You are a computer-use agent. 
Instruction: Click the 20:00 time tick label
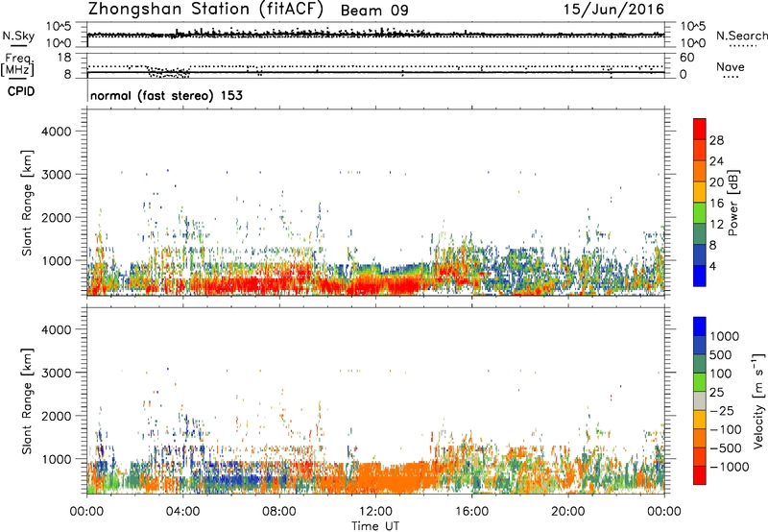tap(567, 512)
